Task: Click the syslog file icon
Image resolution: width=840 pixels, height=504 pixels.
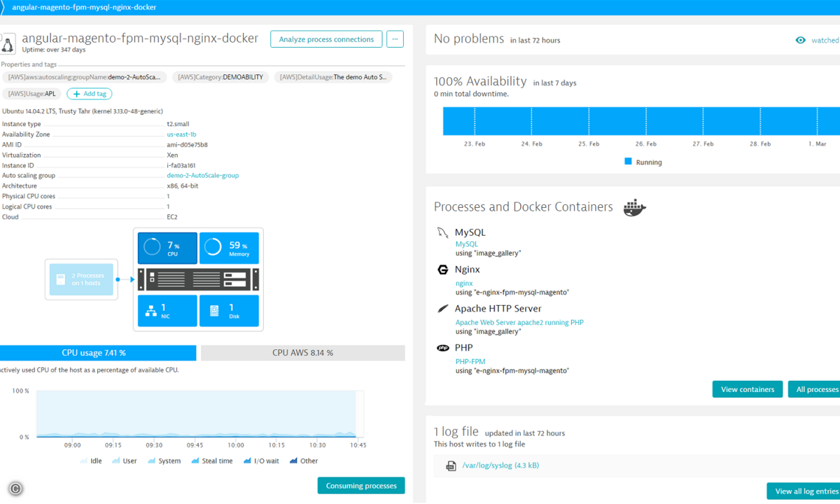Action: click(x=451, y=465)
